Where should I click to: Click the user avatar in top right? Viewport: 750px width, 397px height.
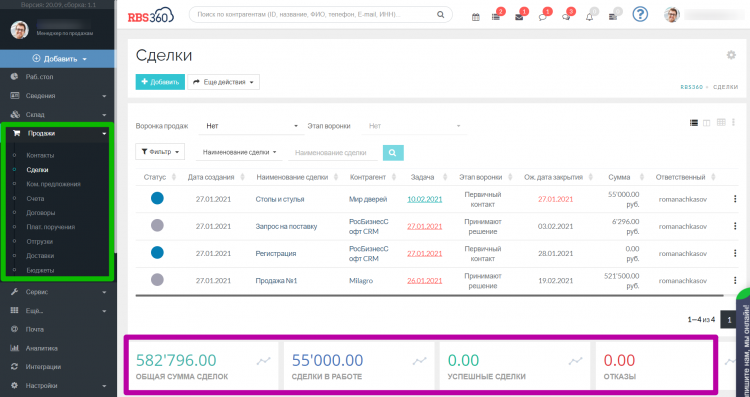(x=672, y=15)
